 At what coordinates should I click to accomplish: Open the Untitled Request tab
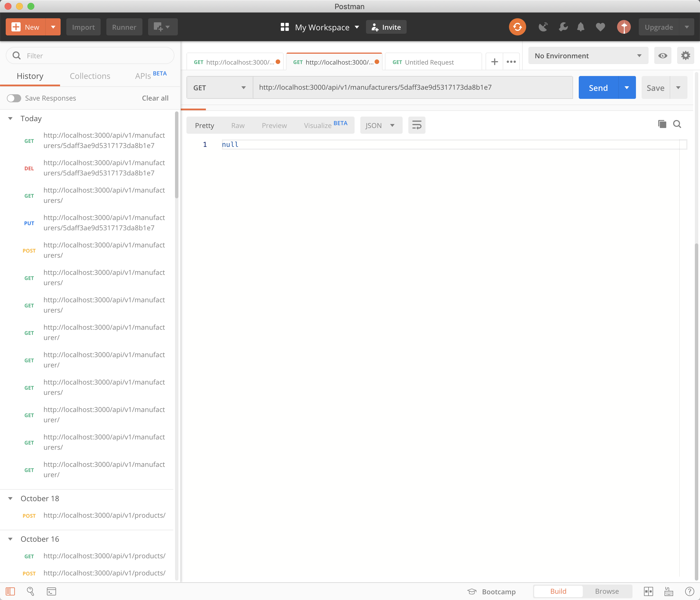coord(429,62)
